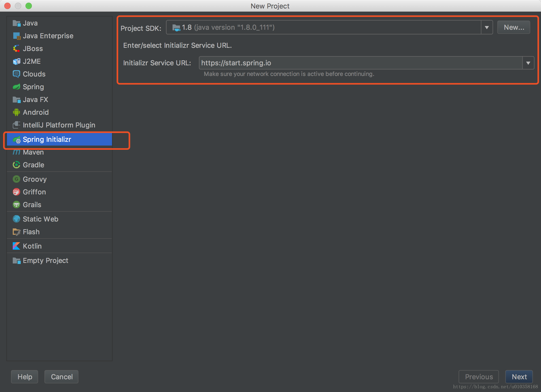
Task: Click the J2ME icon
Action: tap(16, 61)
